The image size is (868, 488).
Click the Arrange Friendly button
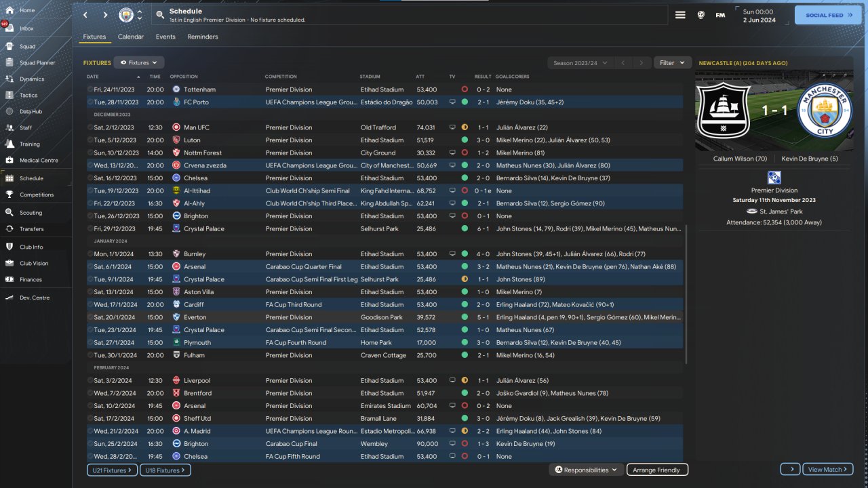point(657,470)
